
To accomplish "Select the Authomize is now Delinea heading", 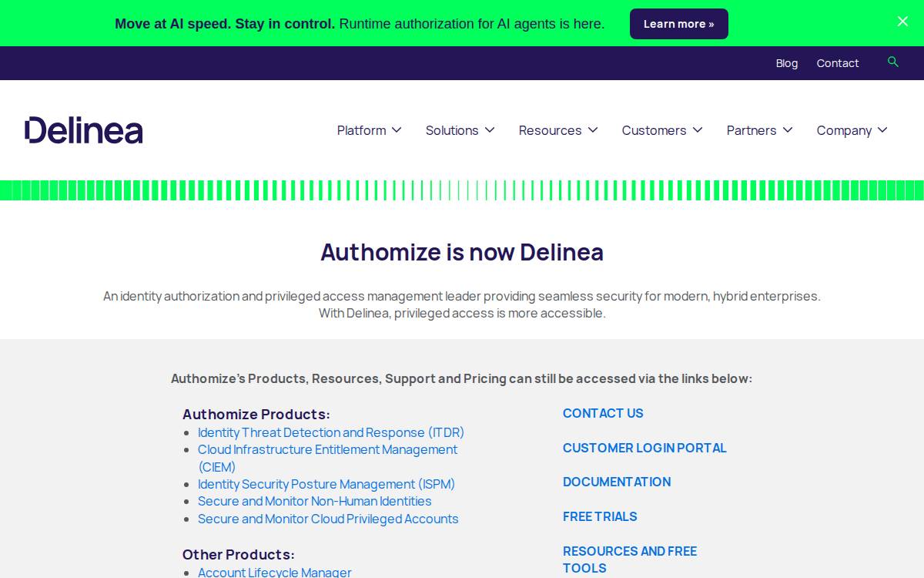I will point(462,252).
